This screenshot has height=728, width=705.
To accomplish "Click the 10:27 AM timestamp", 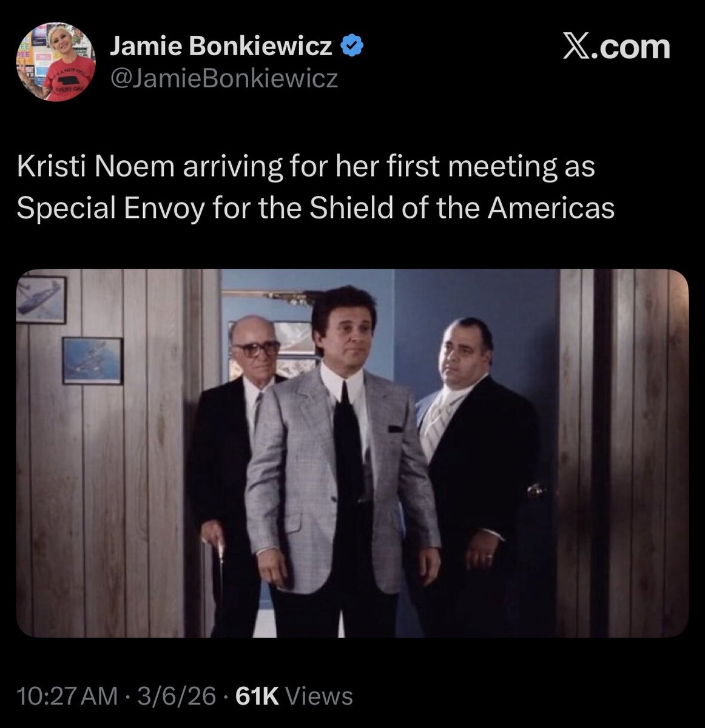I will pos(68,696).
